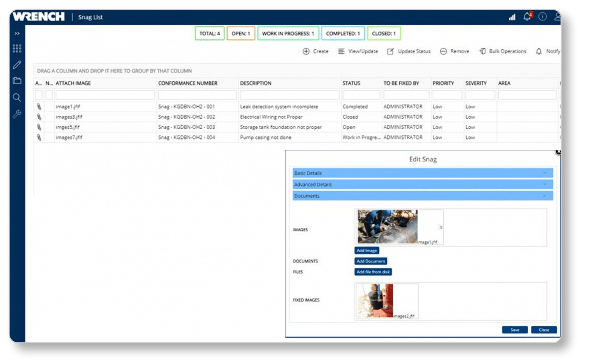Image resolution: width=612 pixels, height=364 pixels.
Task: Sort by SEVERITY column header
Action: coord(476,83)
